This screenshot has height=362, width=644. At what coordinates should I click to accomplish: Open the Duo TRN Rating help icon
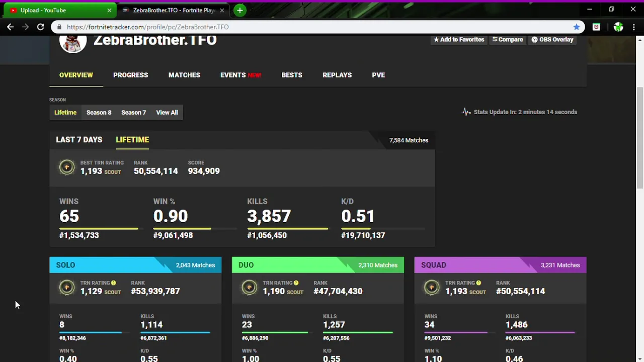pyautogui.click(x=296, y=283)
